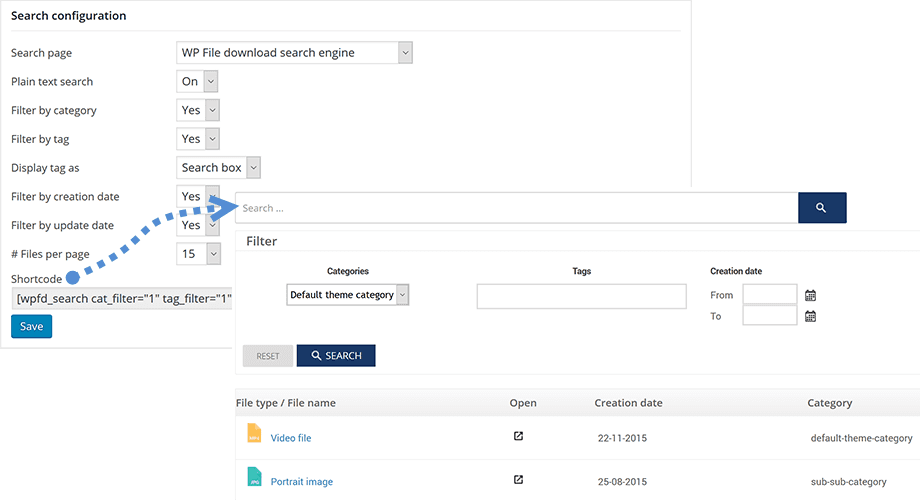Viewport: 920px width, 500px height.
Task: Open the Portrait image link
Action: click(302, 481)
